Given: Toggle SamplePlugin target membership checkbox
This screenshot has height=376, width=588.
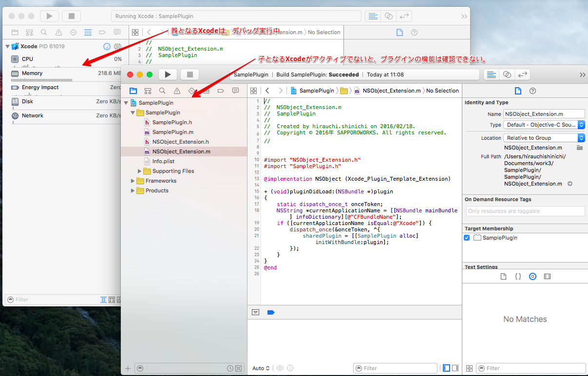Looking at the screenshot, I should tap(467, 238).
